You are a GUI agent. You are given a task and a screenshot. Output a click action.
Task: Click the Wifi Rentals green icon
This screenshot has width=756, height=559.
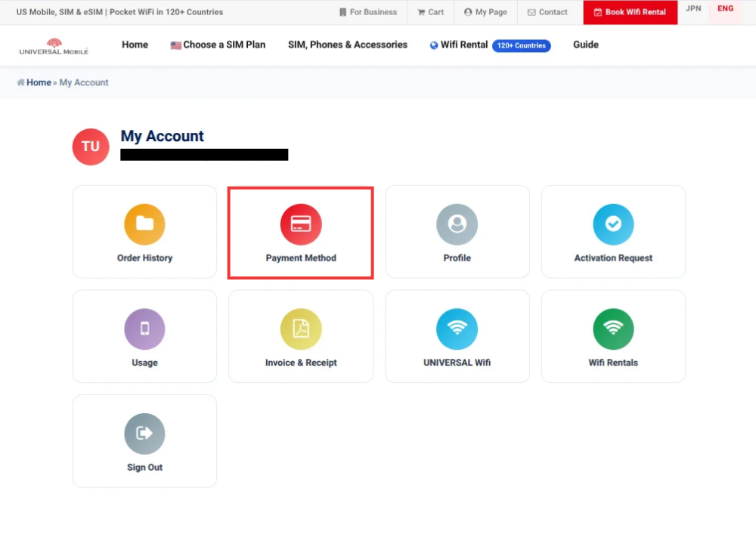tap(613, 329)
